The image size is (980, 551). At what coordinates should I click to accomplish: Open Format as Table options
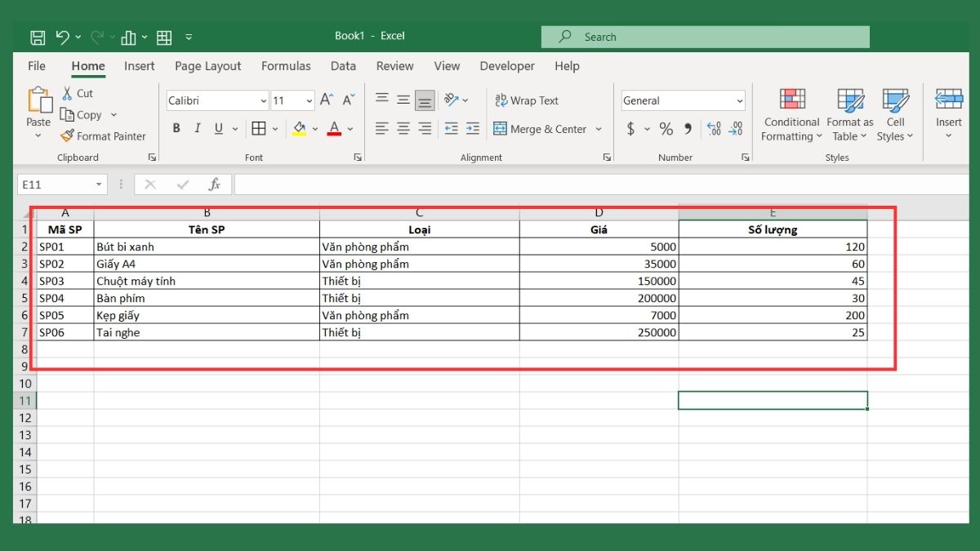pos(849,114)
